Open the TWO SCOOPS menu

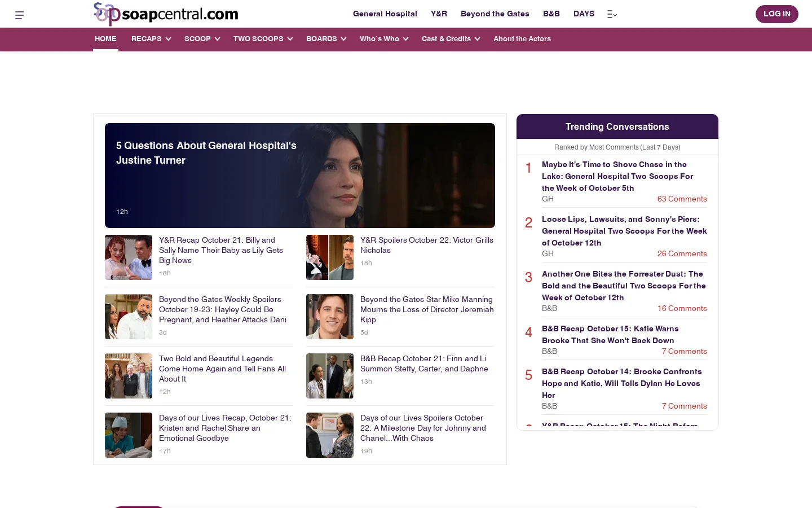click(258, 39)
